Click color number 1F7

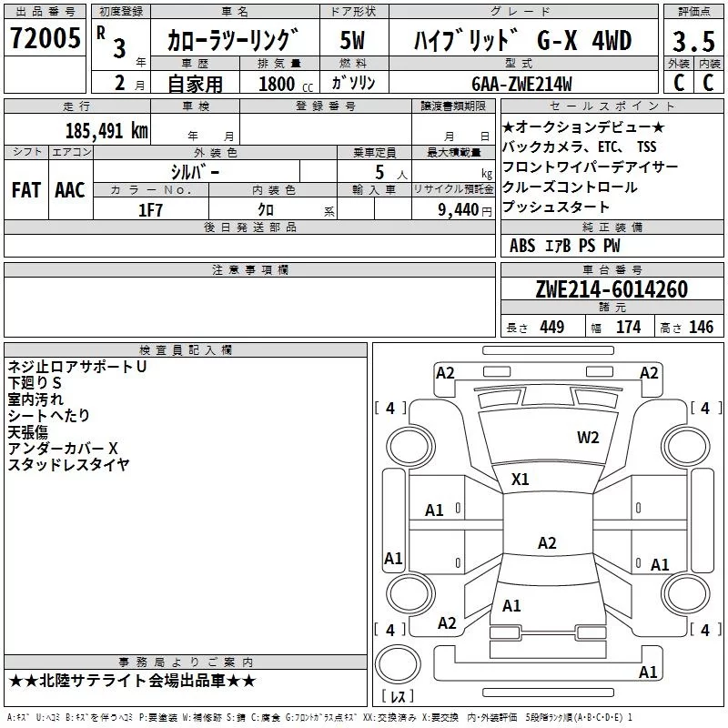click(150, 210)
